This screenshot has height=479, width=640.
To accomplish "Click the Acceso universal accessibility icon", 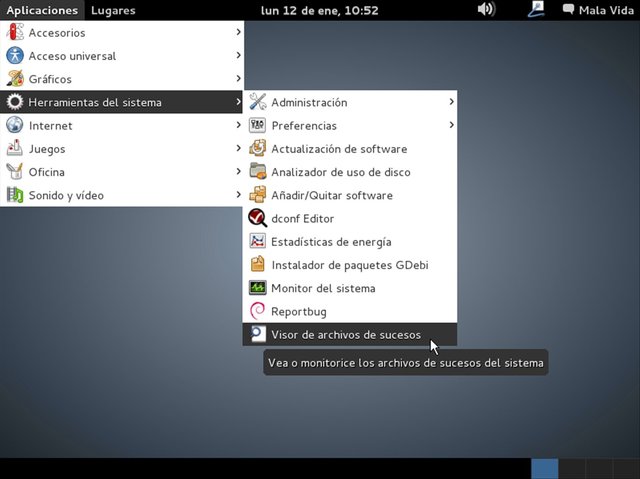I will coord(15,55).
